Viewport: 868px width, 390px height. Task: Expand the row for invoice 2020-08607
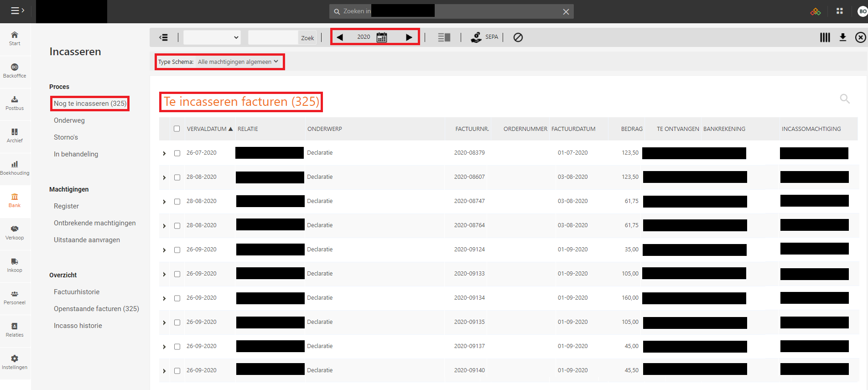coord(164,177)
